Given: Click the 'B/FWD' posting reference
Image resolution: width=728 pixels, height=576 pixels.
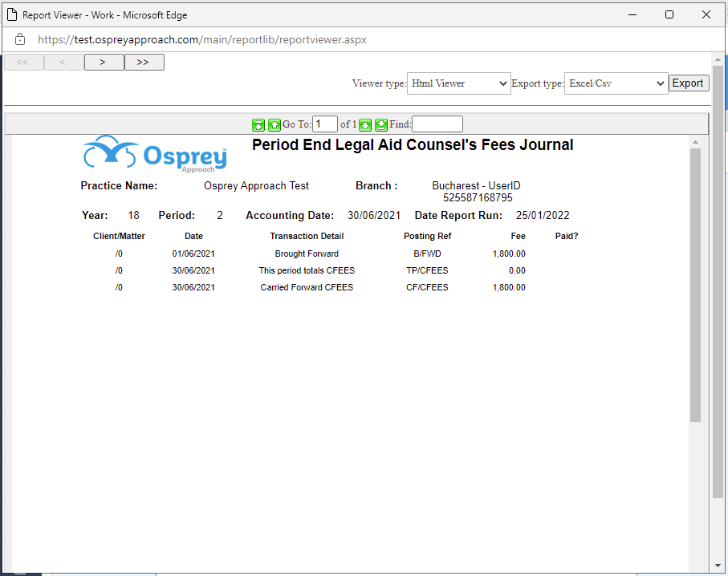Looking at the screenshot, I should pos(427,254).
